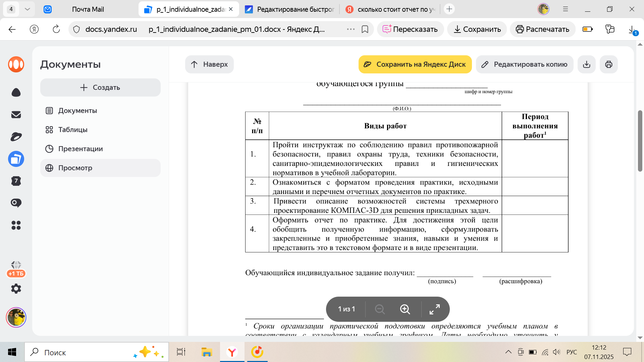
Task: Switch to the Почта Mail tab
Action: pos(88,9)
